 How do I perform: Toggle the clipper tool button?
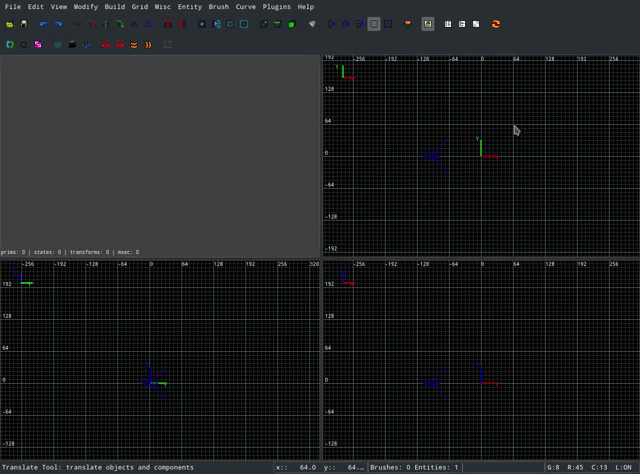click(388, 24)
